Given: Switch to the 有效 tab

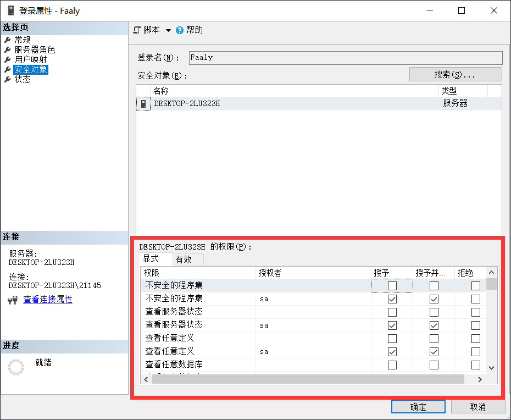Looking at the screenshot, I should [x=188, y=259].
